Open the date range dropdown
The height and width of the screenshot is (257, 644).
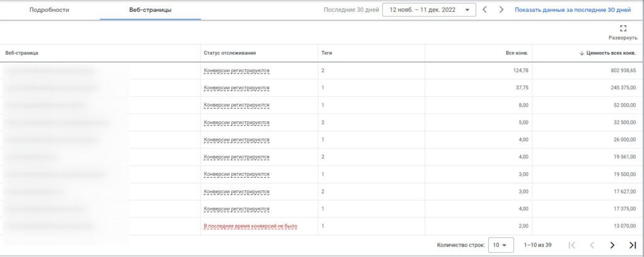pos(429,10)
